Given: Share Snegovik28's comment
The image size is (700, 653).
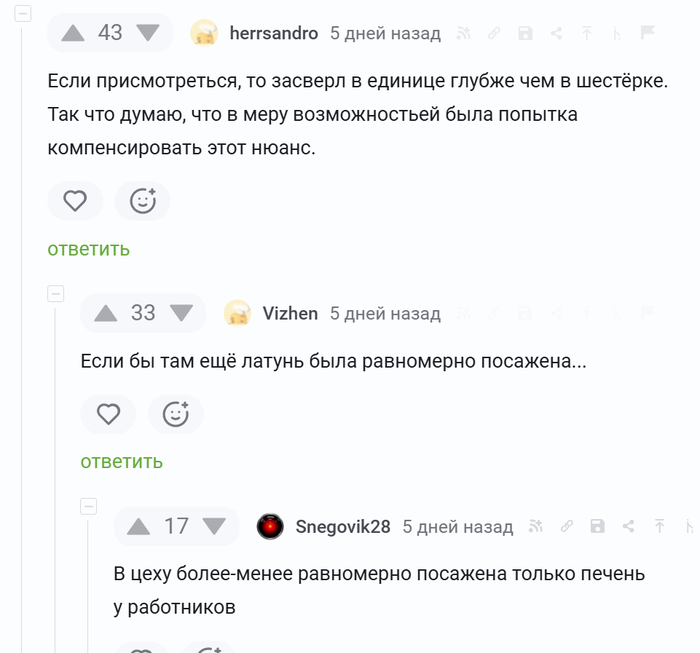Looking at the screenshot, I should coord(628,526).
